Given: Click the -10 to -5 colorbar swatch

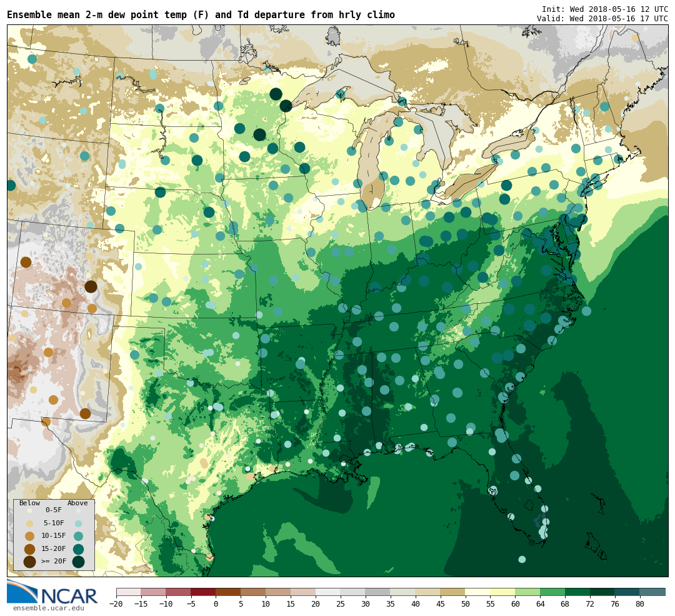Looking at the screenshot, I should pyautogui.click(x=179, y=592).
